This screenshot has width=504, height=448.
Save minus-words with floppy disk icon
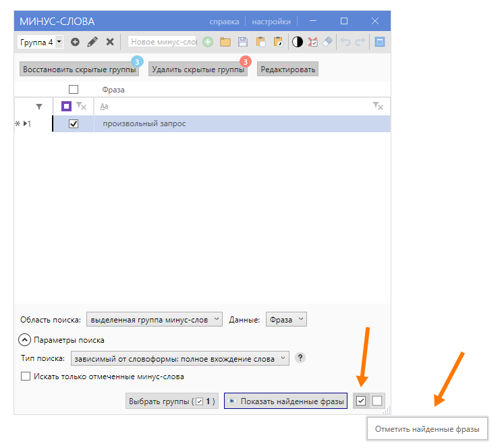tap(243, 42)
